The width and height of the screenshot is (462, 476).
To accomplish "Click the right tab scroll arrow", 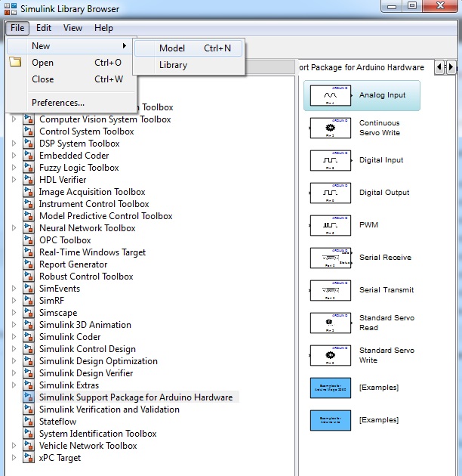I will 451,66.
